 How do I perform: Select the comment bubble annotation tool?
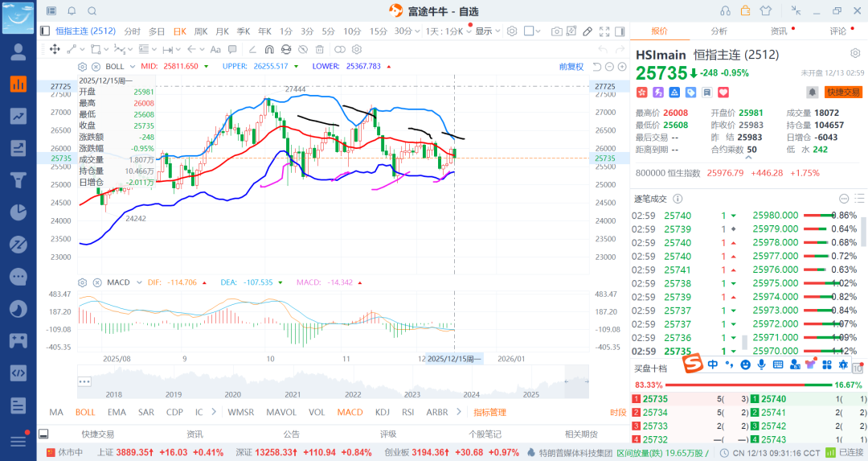(x=232, y=49)
